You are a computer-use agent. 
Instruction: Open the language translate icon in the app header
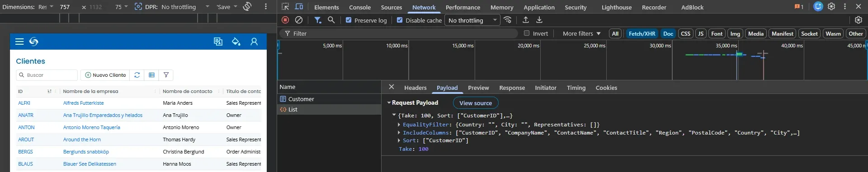tap(218, 42)
